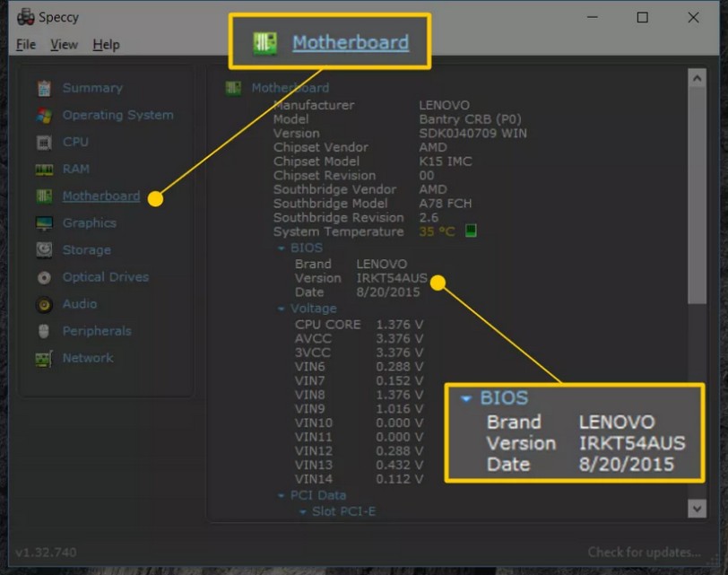728x575 pixels.
Task: Open the Audio section
Action: (80, 304)
